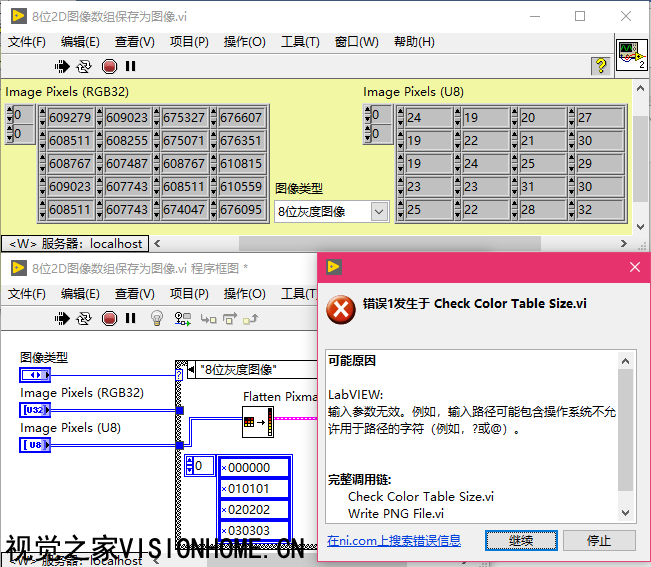The image size is (651, 567).
Task: Click the Image Pixels (U8) terminal on diagram
Action: 34,444
